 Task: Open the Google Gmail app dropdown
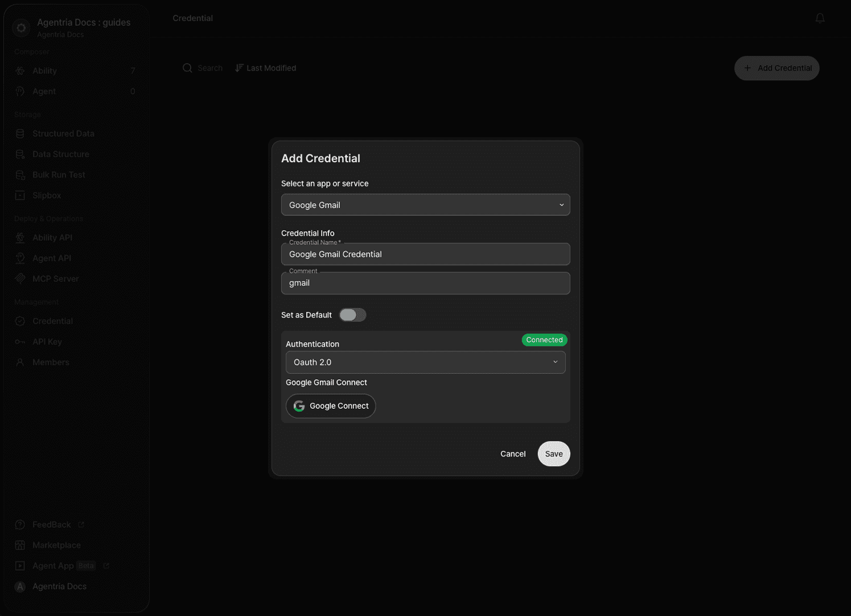click(425, 205)
